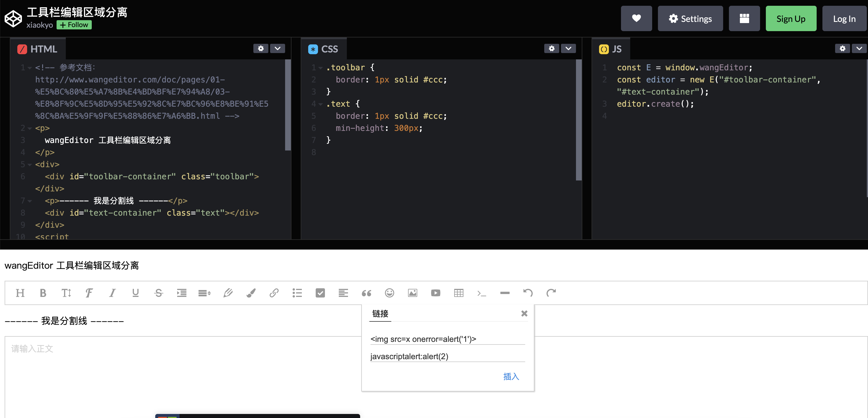
Task: Insert a video via the play icon
Action: tap(436, 293)
